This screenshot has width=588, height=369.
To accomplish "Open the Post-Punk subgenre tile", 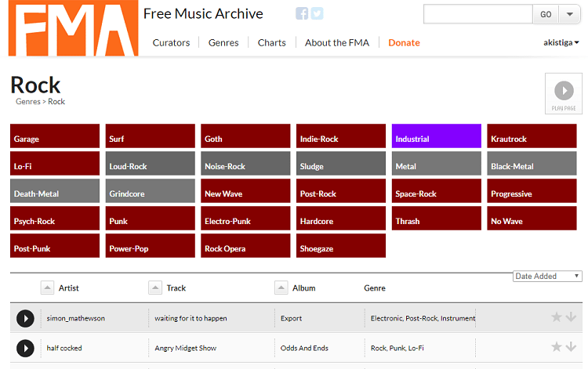I will point(55,245).
